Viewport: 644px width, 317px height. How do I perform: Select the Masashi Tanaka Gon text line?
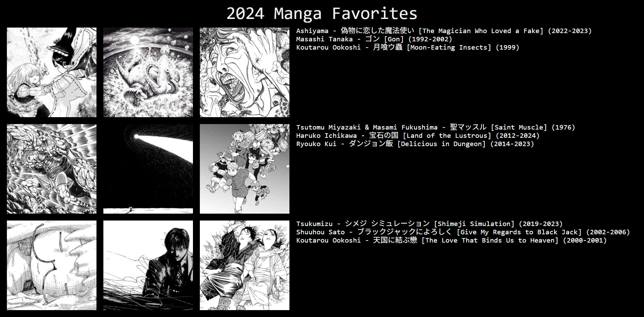click(374, 39)
